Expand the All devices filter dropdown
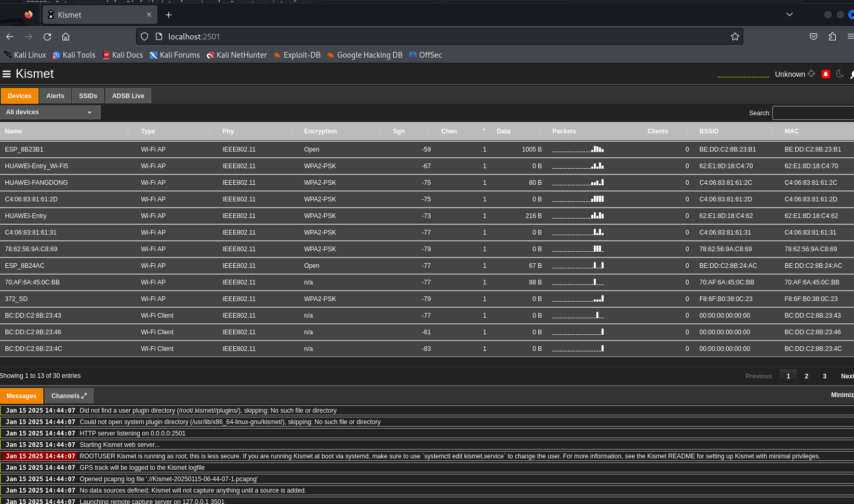Screen dimensions: 854x504 click(x=50, y=112)
